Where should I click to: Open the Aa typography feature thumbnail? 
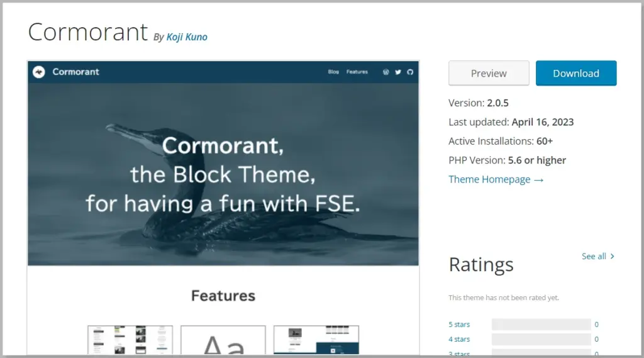pos(223,340)
